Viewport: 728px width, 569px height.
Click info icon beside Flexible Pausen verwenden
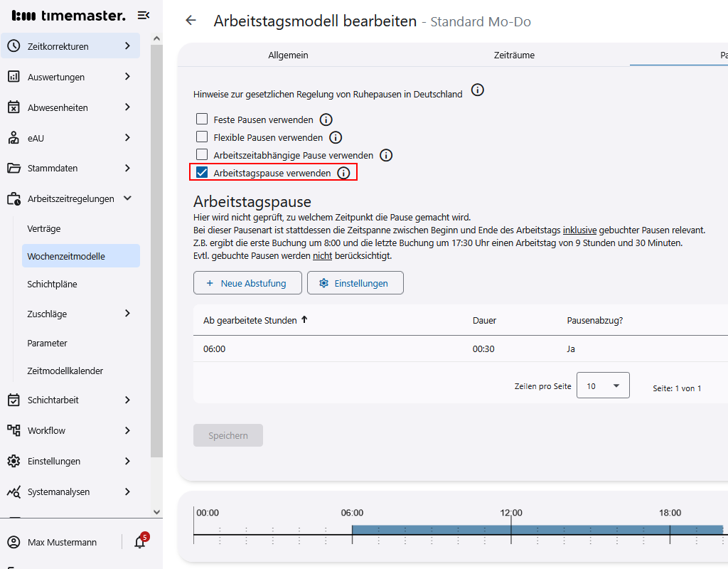click(x=336, y=137)
